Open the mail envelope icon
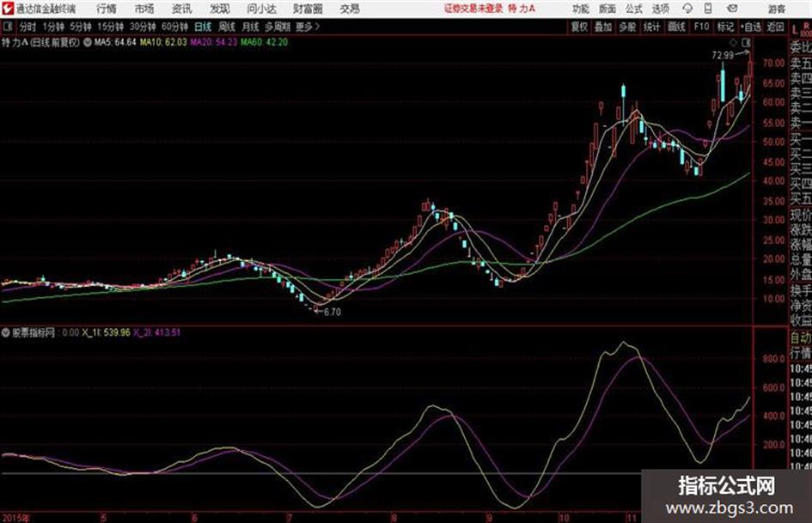Viewport: 812px width, 523px height. pos(732,9)
